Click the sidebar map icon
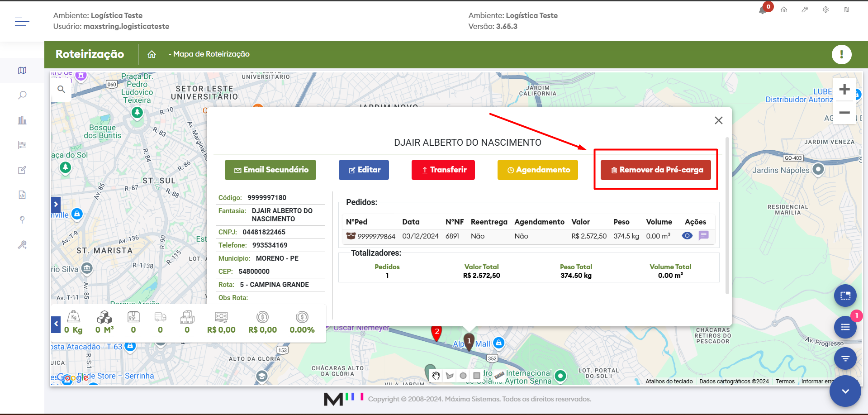Image resolution: width=868 pixels, height=415 pixels. [22, 70]
